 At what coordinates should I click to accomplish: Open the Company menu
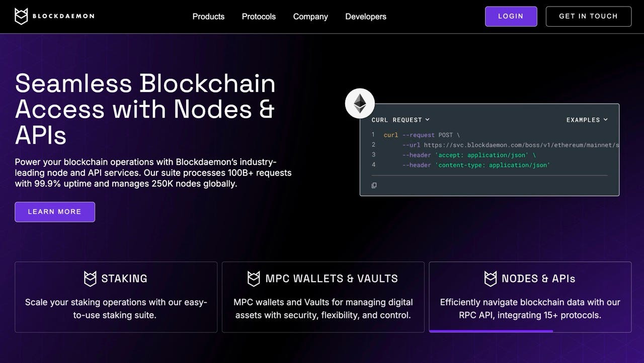[310, 16]
